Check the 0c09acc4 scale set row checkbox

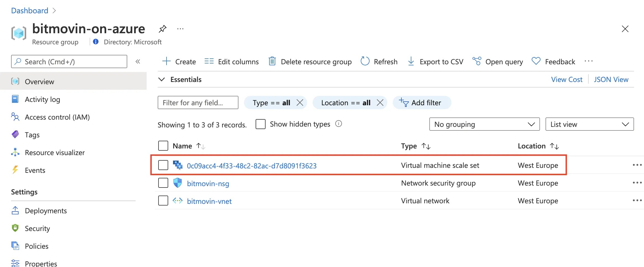coord(163,165)
